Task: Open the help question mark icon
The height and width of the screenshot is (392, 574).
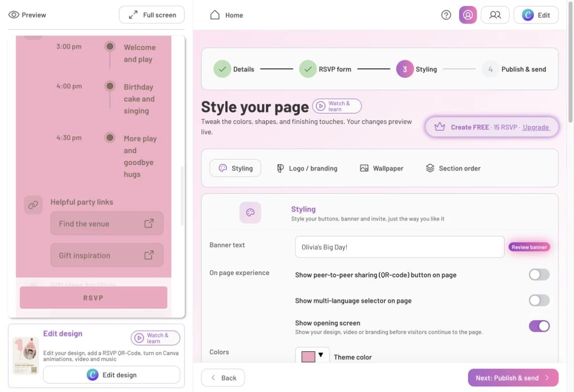Action: [446, 15]
